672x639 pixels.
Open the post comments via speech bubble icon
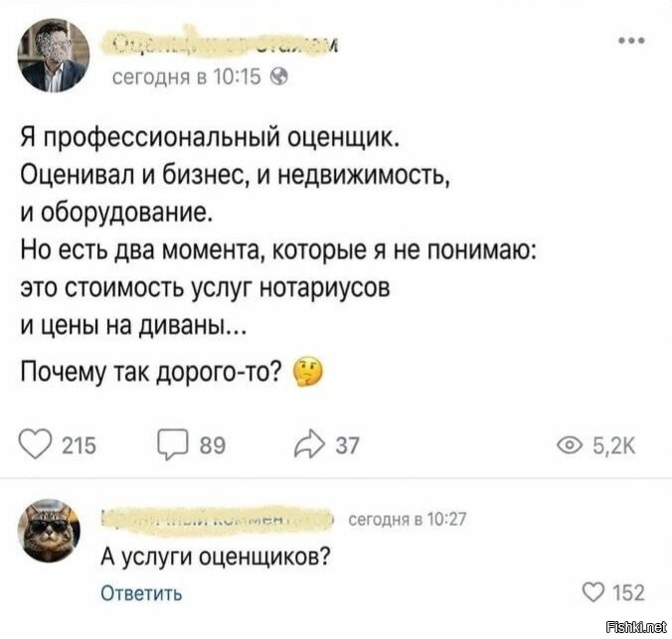pos(173,444)
